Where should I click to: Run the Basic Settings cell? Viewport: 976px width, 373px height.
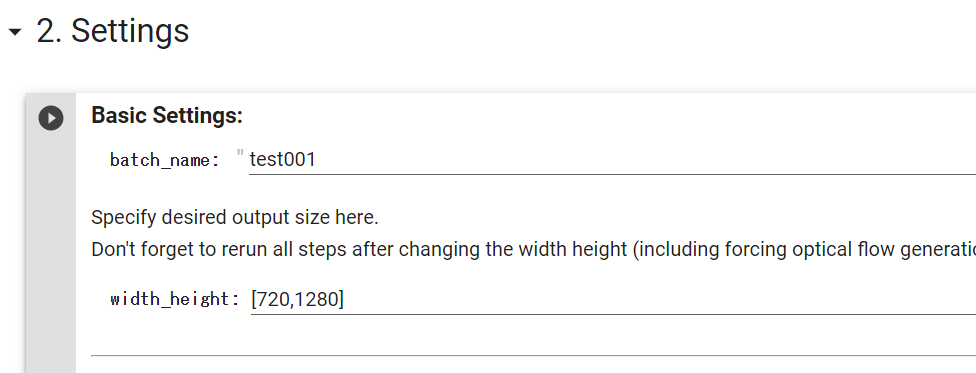click(51, 118)
